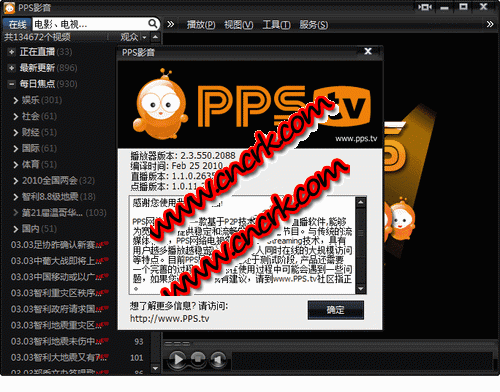
Task: Expand the 娱乐 (301) subcategory
Action: [15, 100]
